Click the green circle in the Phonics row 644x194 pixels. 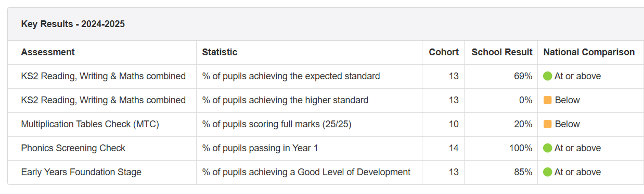coord(547,148)
